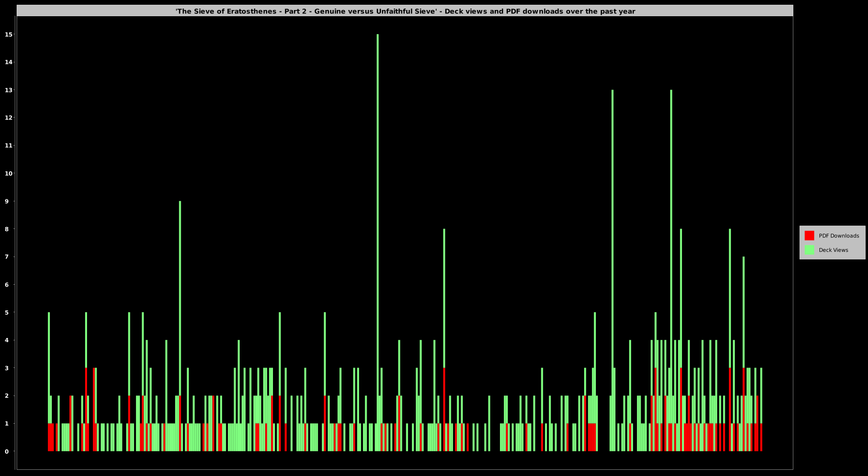Click the y-axis label 15

[9, 34]
